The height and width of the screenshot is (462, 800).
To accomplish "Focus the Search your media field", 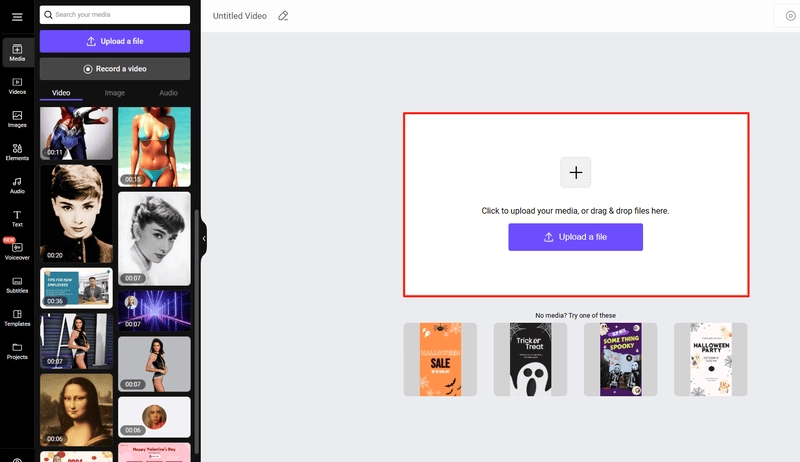I will [x=115, y=15].
